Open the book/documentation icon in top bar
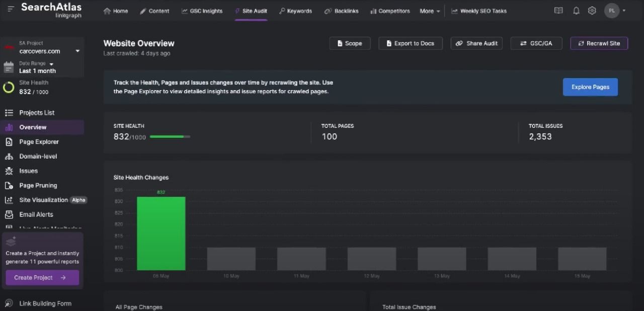644x311 pixels. (558, 11)
